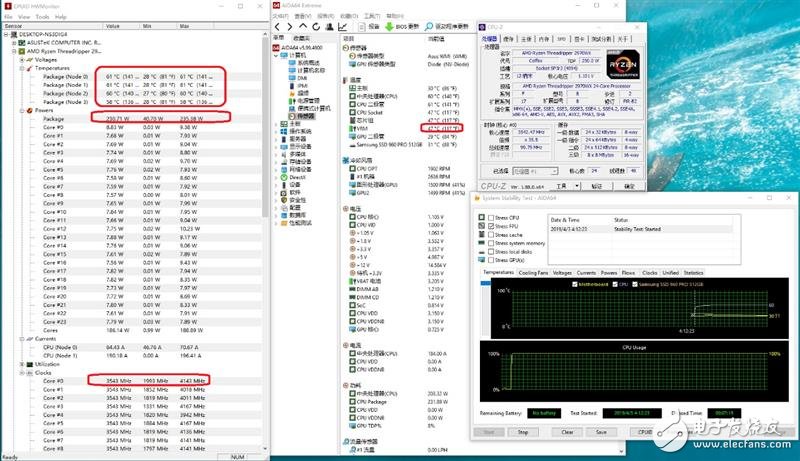The height and width of the screenshot is (461, 800).
Task: Click the Voltages lightning icon in HWMonitor
Action: click(x=30, y=60)
